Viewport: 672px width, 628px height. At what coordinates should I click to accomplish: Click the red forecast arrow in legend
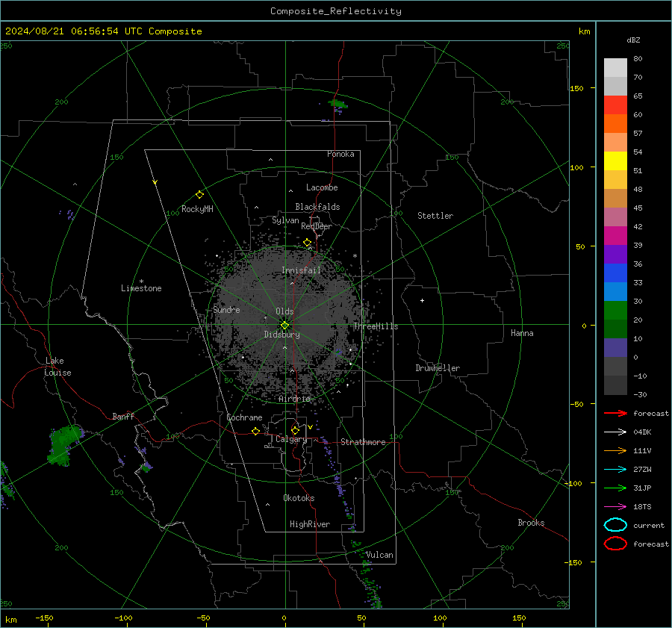tap(615, 413)
